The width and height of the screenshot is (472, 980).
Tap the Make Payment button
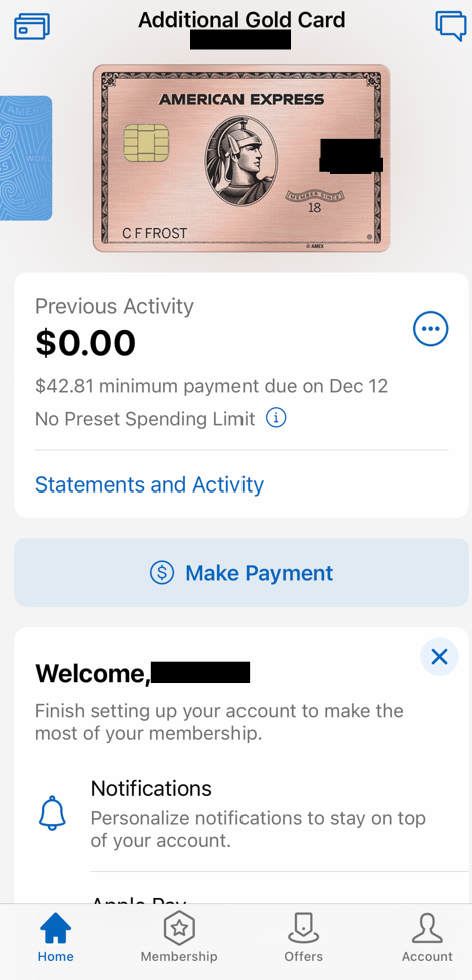coord(241,572)
